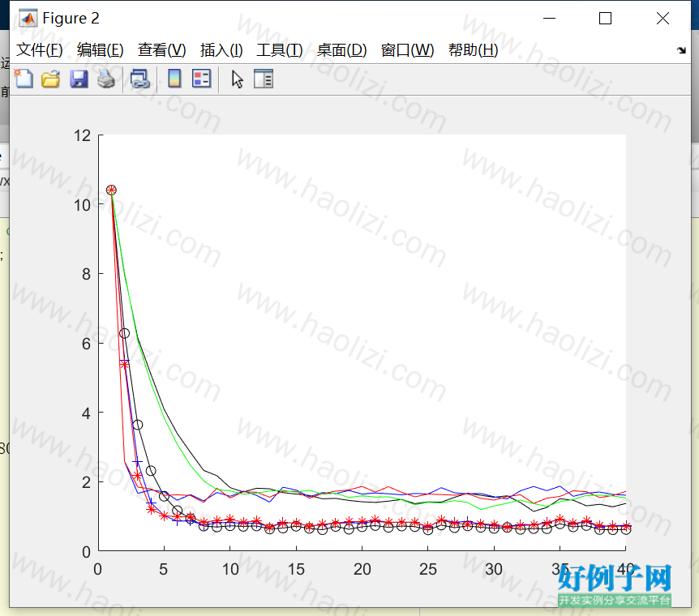Insert a legend using the toolbar icon
The width and height of the screenshot is (699, 616).
pos(201,79)
